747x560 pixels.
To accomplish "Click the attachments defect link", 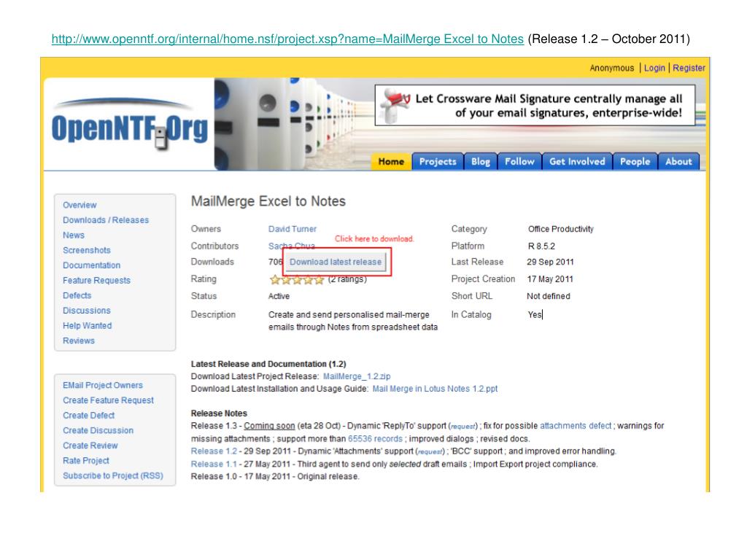I will click(x=576, y=426).
